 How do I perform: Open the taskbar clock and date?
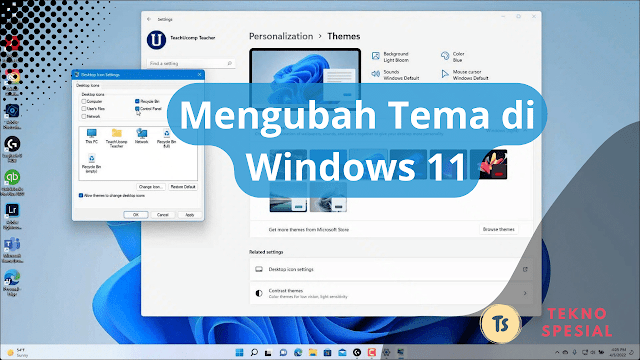point(619,352)
